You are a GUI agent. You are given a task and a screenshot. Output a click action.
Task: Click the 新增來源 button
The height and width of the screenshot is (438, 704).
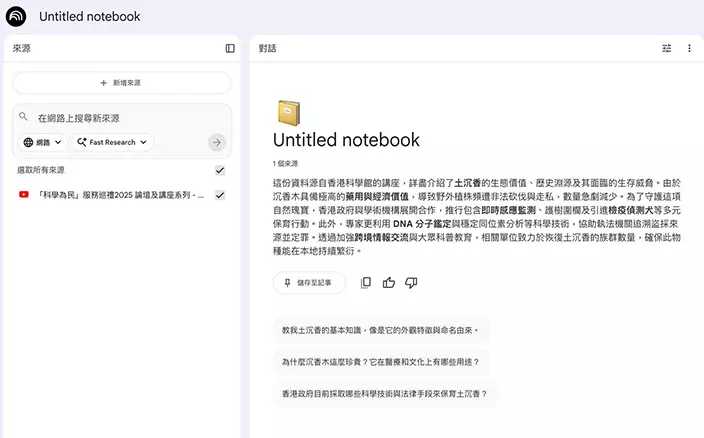coord(121,83)
